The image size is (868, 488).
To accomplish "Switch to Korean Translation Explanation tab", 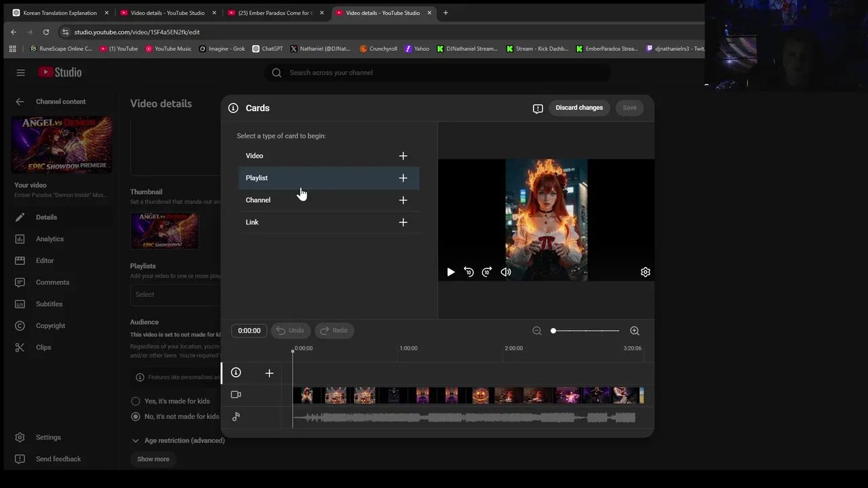I will pos(60,13).
